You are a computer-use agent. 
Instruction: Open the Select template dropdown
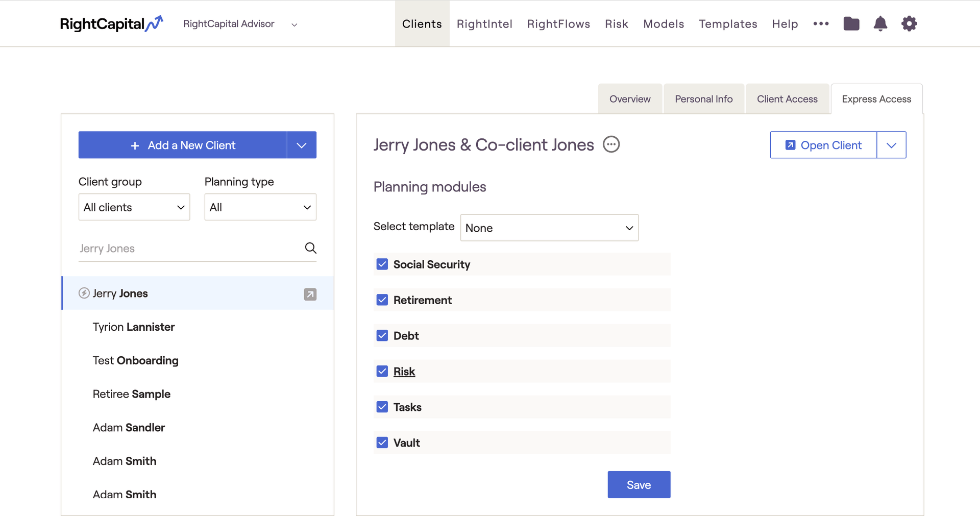tap(549, 228)
